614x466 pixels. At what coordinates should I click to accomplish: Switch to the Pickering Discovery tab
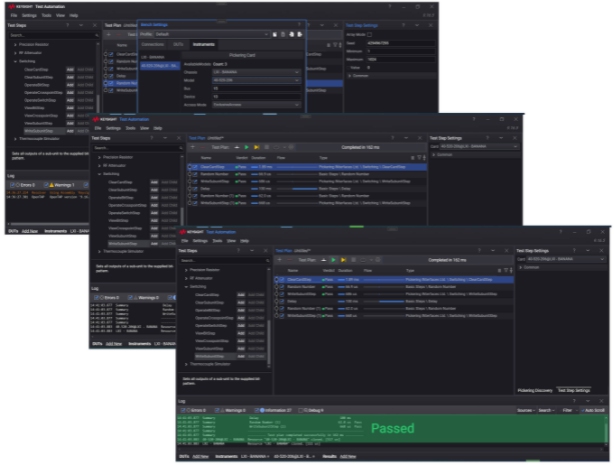(534, 390)
